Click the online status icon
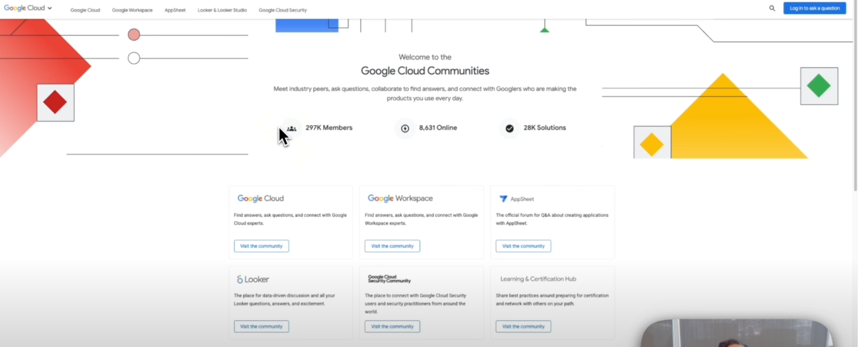 coord(405,128)
